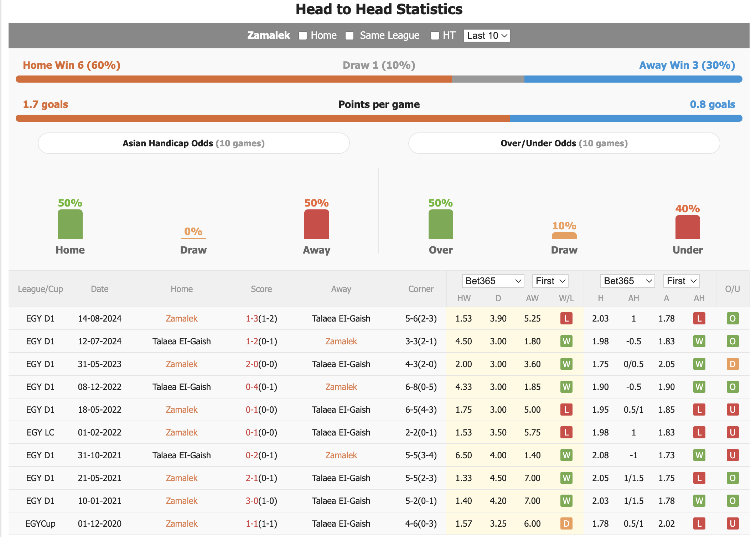Click the Zamalek team name in filter bar
Image resolution: width=756 pixels, height=537 pixels.
coord(269,35)
